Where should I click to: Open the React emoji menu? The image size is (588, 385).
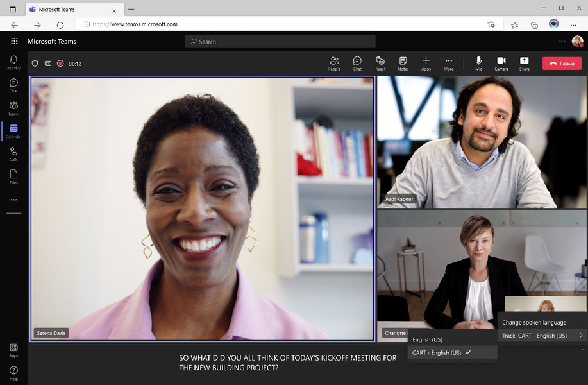pos(380,63)
